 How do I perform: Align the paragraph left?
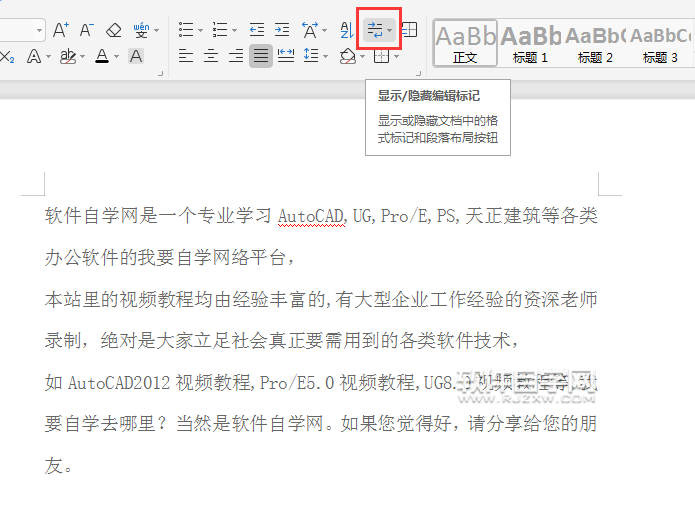click(186, 56)
